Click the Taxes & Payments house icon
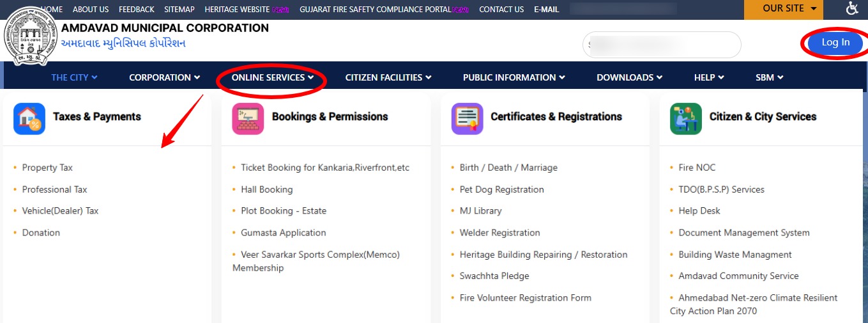This screenshot has width=868, height=323. coord(29,119)
